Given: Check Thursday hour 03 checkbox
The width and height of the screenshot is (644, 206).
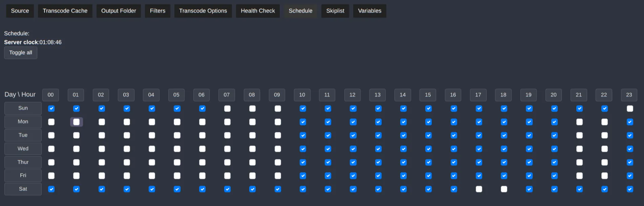Looking at the screenshot, I should coord(127,162).
